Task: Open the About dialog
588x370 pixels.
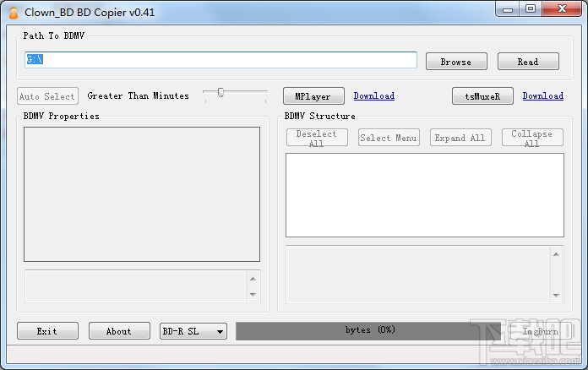Action: [x=119, y=331]
